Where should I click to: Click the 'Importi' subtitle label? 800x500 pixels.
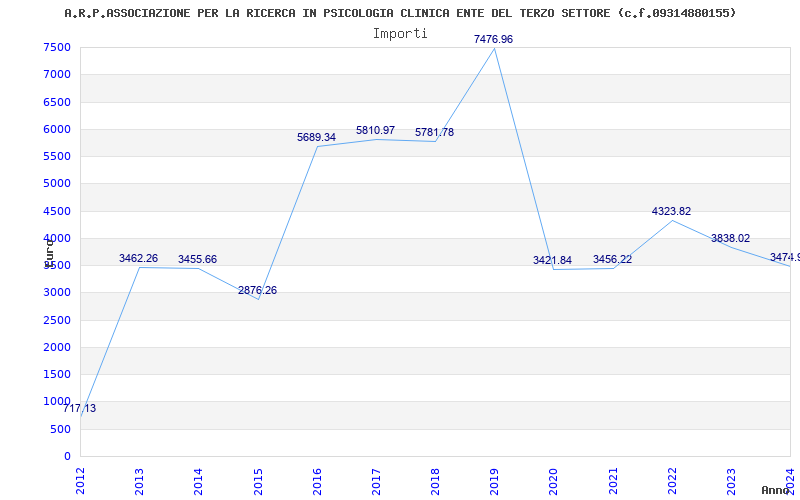(400, 34)
